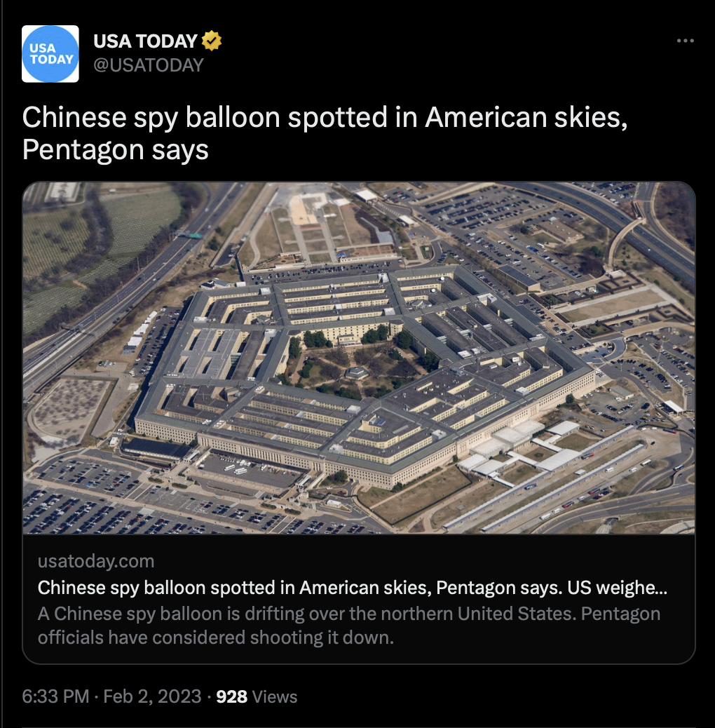Click the article title in link card
This screenshot has width=715, height=728.
tap(353, 588)
